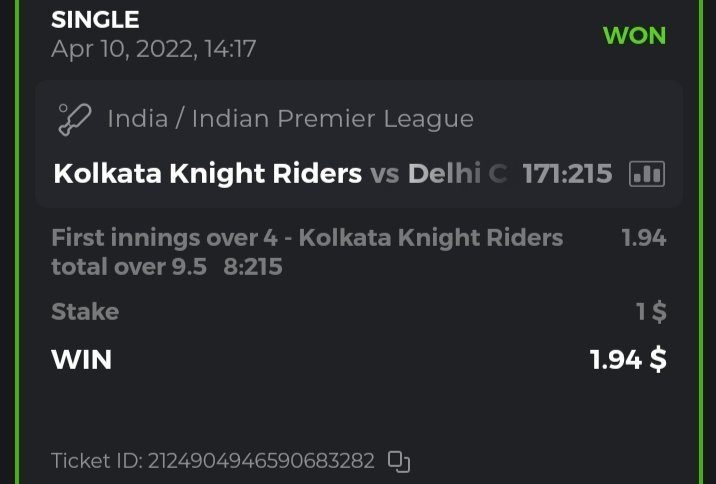Click the 171:215 match score
This screenshot has width=716, height=484.
[567, 174]
